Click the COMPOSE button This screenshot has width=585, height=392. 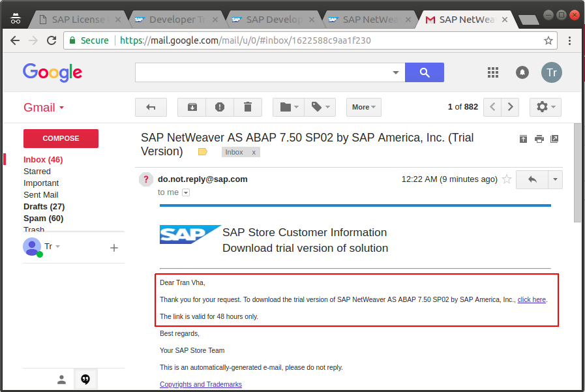61,138
